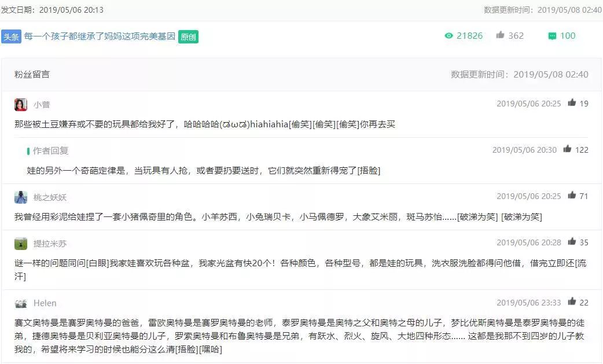This screenshot has height=364, width=603.
Task: Like the author reply with 122 likes
Action: coord(567,149)
